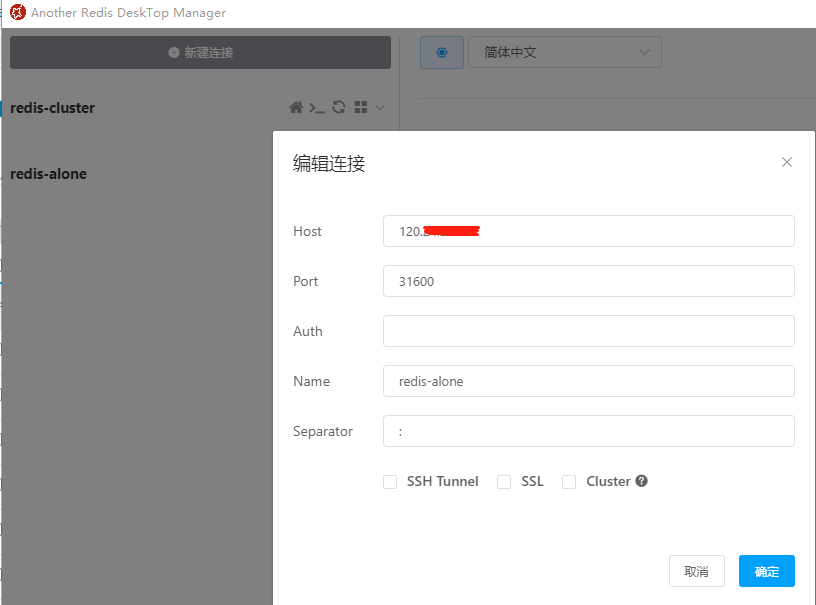Open database list grid icon for redis-cluster

(x=361, y=107)
